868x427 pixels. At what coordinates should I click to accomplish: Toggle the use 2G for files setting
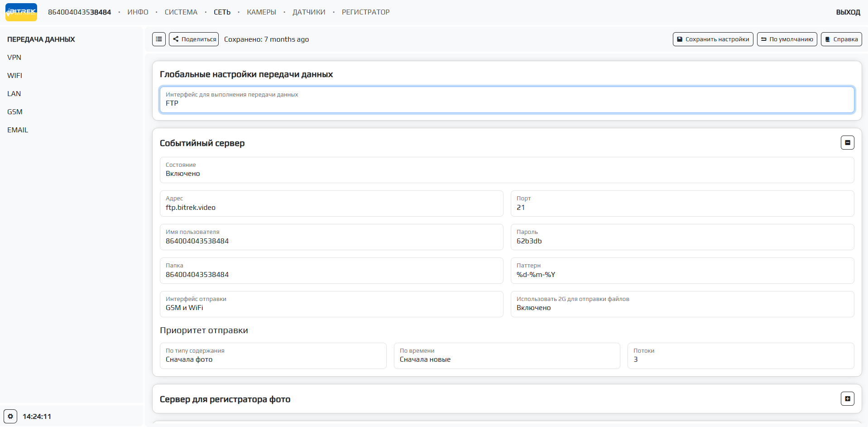click(682, 304)
